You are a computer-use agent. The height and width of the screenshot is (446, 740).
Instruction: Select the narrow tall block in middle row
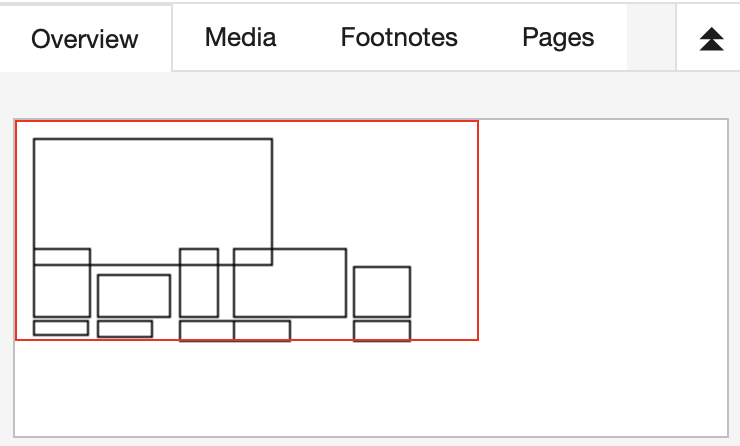199,292
